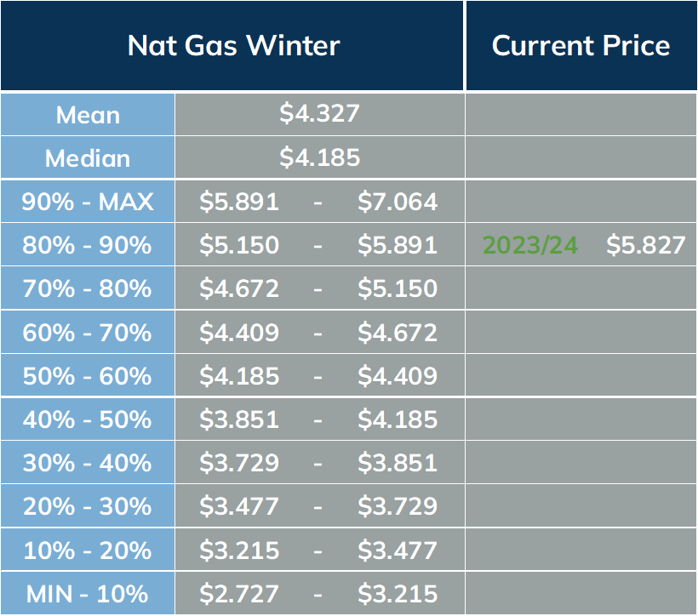Select the Current Price header cell
The width and height of the screenshot is (698, 616).
click(581, 45)
